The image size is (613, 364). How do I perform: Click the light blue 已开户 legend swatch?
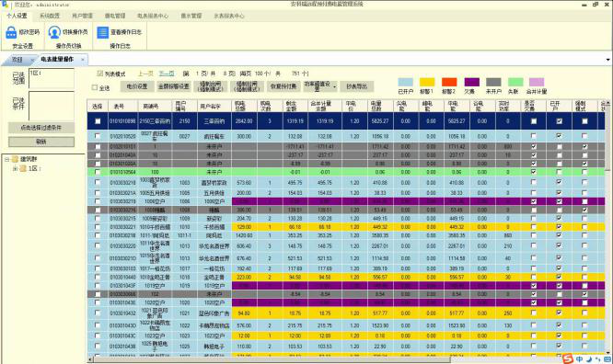[405, 82]
